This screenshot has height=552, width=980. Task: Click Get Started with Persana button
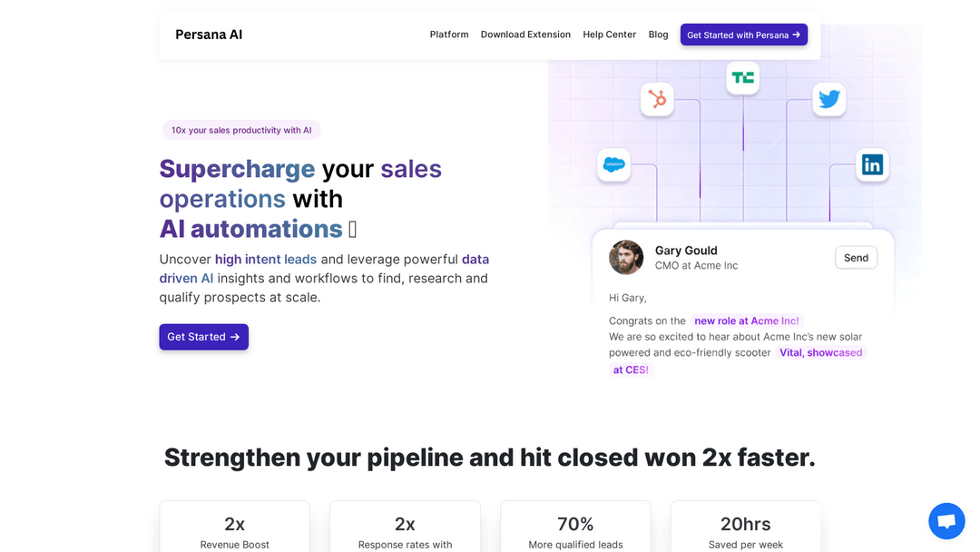click(744, 34)
